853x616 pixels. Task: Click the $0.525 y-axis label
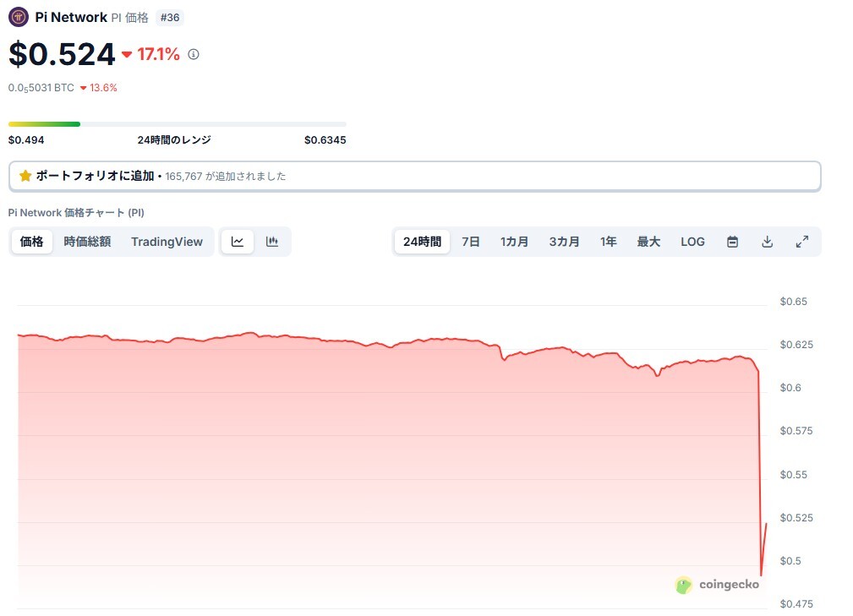point(796,518)
